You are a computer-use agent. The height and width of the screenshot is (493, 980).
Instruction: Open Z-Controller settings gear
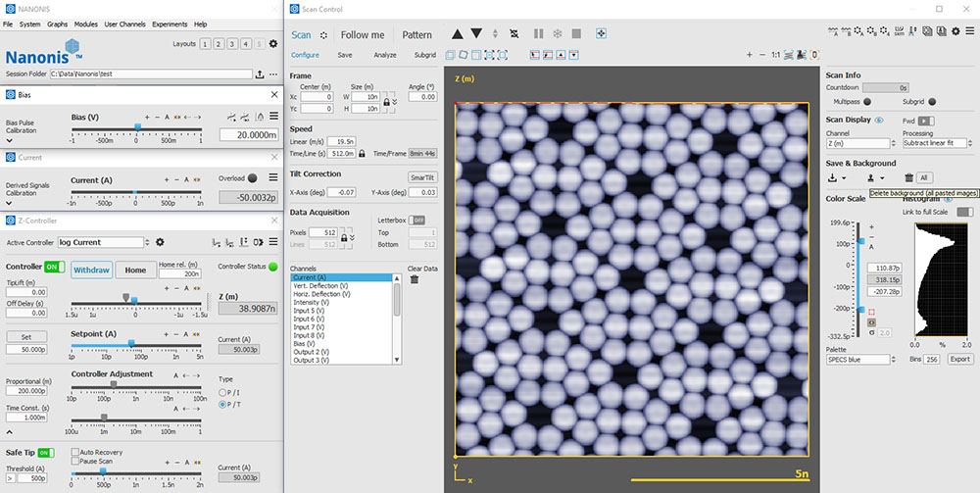[x=160, y=242]
